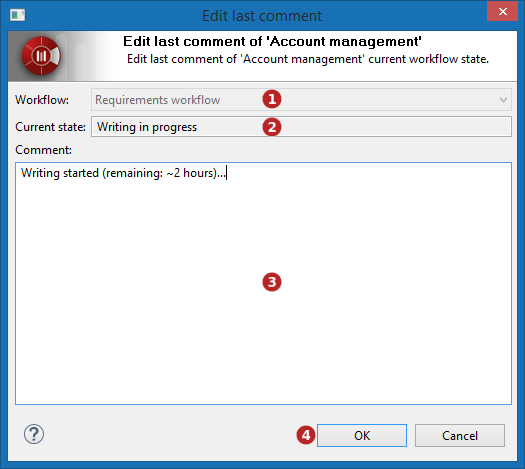
Task: Click the window system icon in title bar
Action: (17, 15)
